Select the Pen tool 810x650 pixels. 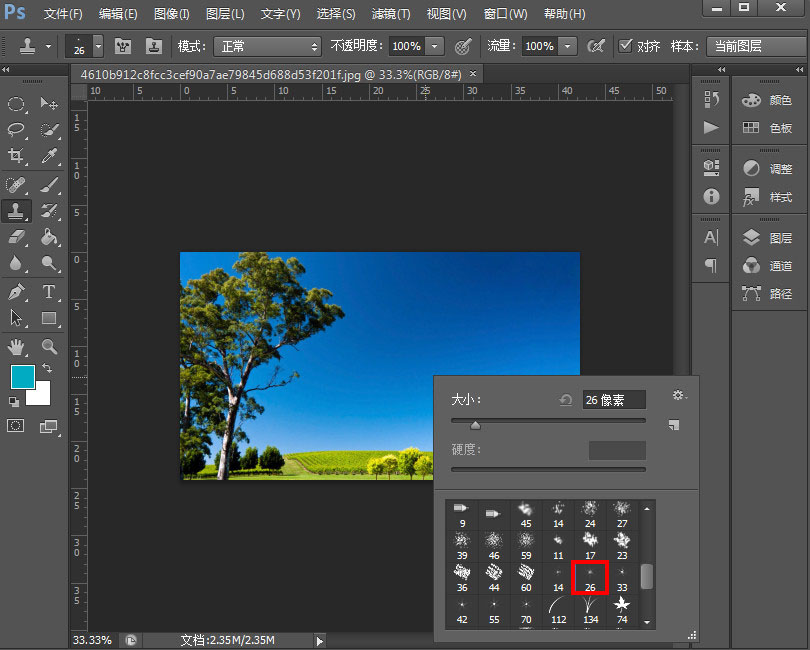pyautogui.click(x=16, y=292)
